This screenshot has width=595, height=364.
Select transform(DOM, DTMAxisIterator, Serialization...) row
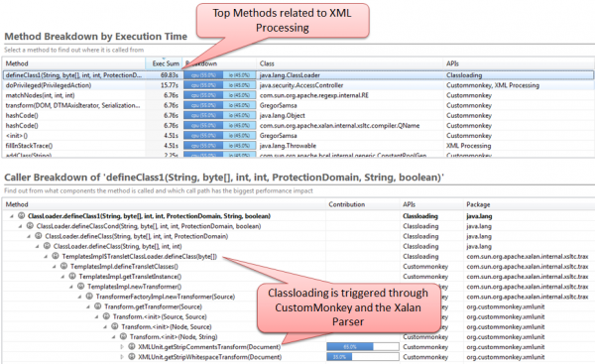(x=297, y=105)
